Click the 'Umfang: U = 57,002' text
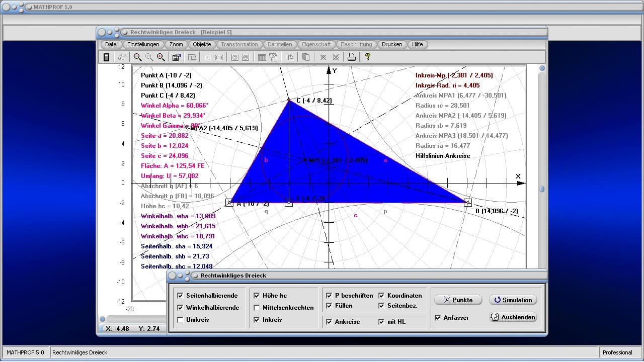This screenshot has height=362, width=644. 170,176
